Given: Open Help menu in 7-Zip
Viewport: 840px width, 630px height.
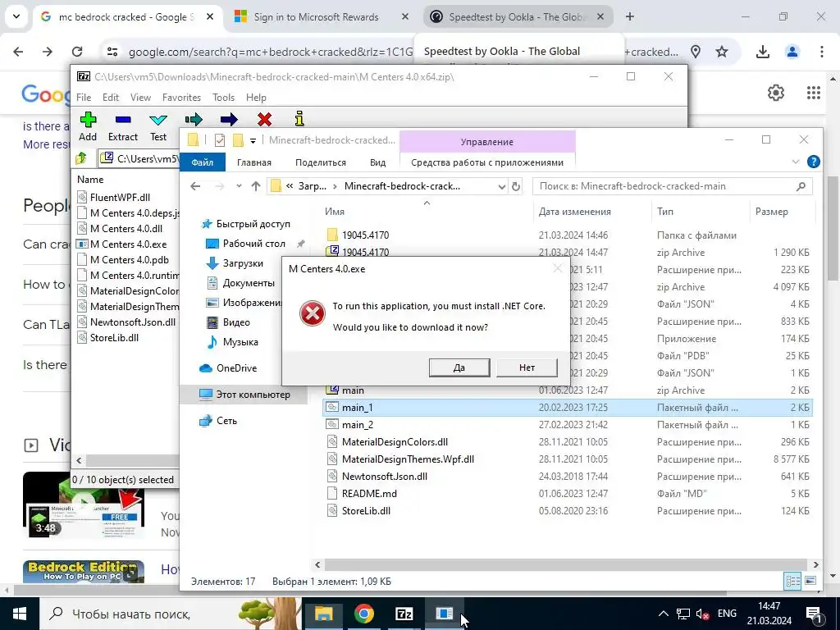Looking at the screenshot, I should point(256,98).
